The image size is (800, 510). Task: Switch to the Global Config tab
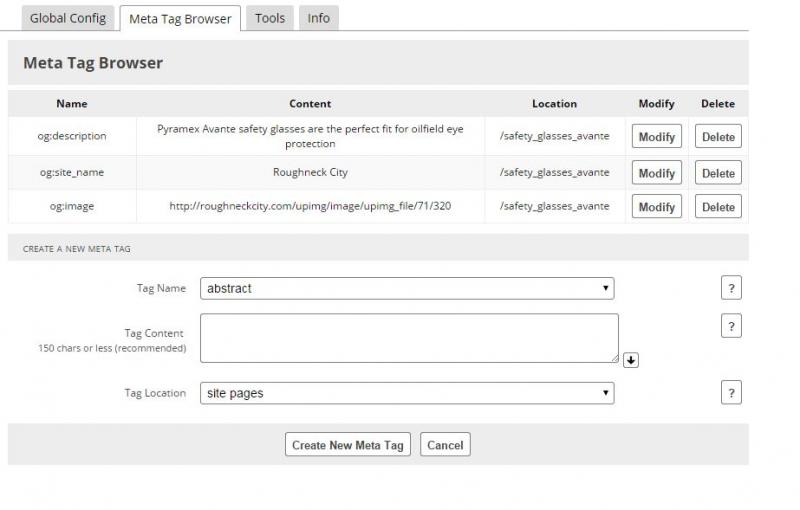tap(67, 18)
